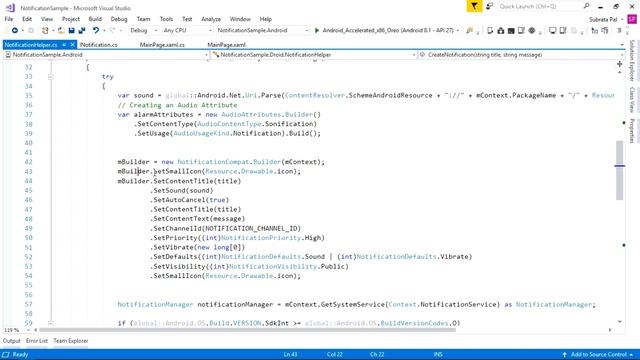
Task: Expand the Class View side tab
Action: click(x=632, y=100)
